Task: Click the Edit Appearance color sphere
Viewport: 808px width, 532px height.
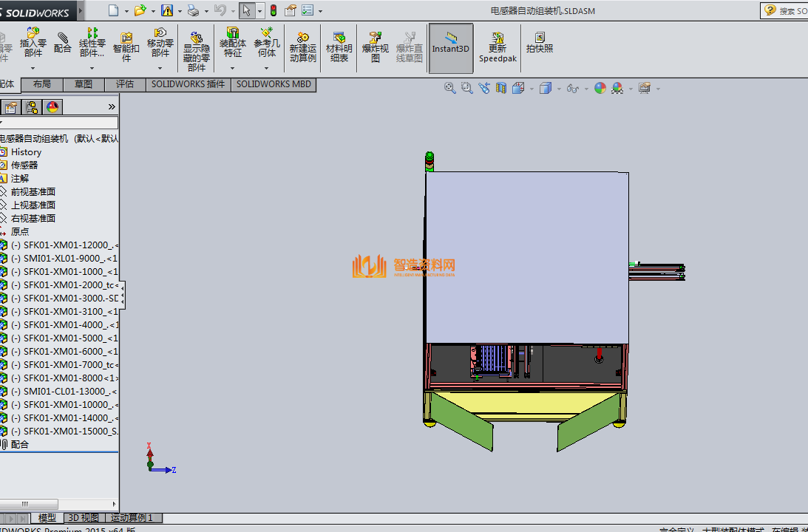Action: tap(600, 88)
